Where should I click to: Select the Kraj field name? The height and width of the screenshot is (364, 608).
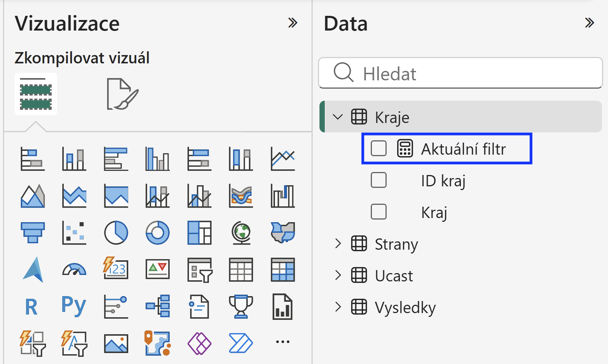coord(434,212)
